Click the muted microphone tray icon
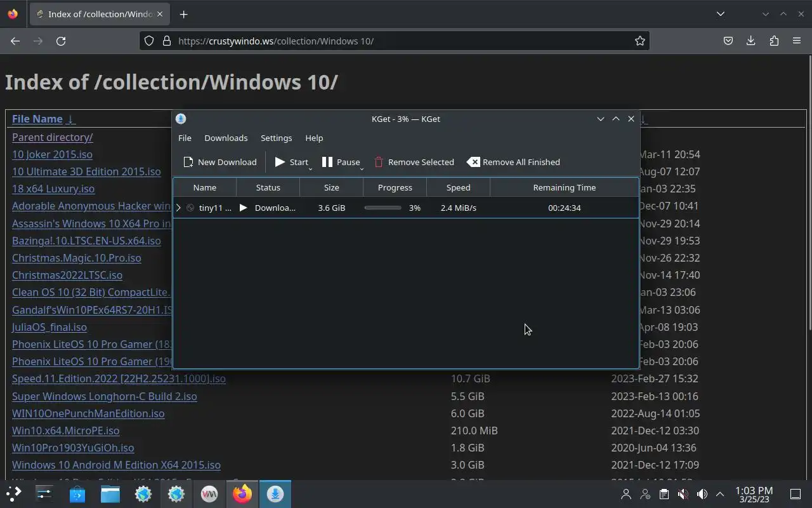 coord(683,494)
